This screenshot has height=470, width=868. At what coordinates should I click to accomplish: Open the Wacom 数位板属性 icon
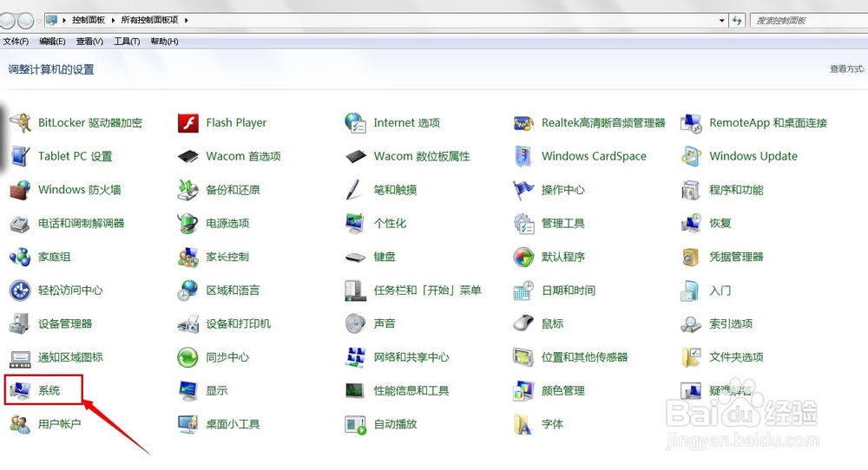click(355, 156)
